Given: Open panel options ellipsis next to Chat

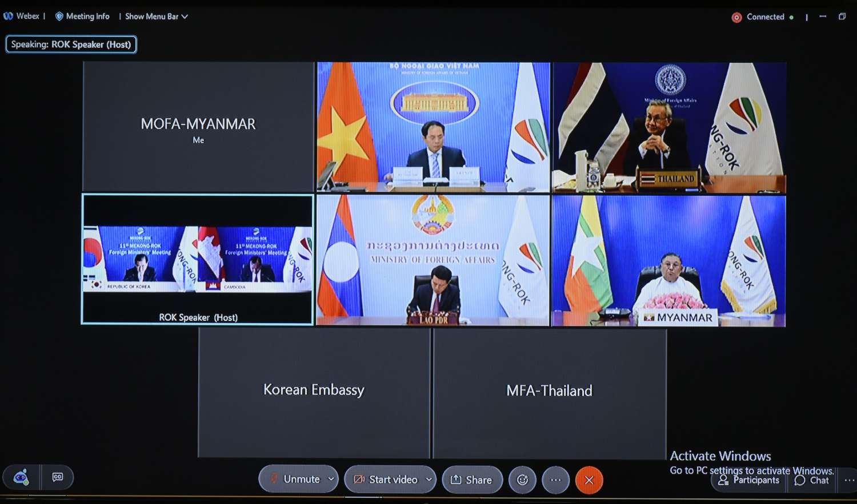Looking at the screenshot, I should click(x=849, y=481).
